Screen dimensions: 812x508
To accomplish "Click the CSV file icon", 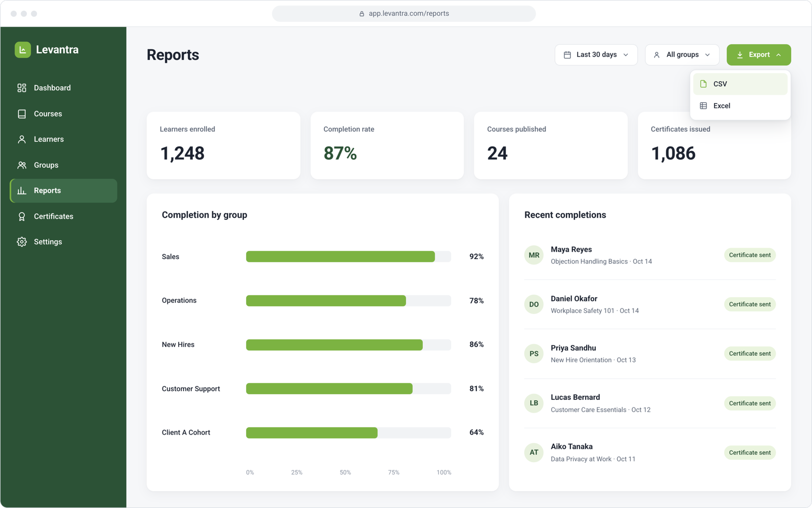I will [703, 84].
